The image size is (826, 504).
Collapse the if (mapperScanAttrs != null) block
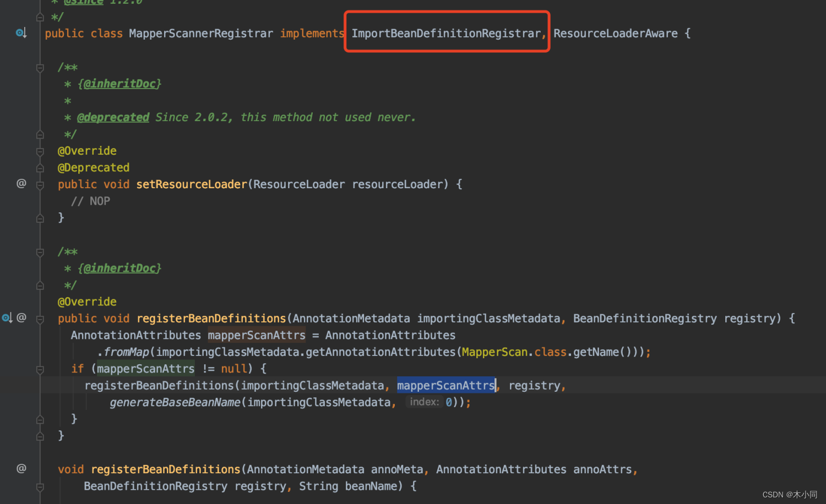[40, 370]
